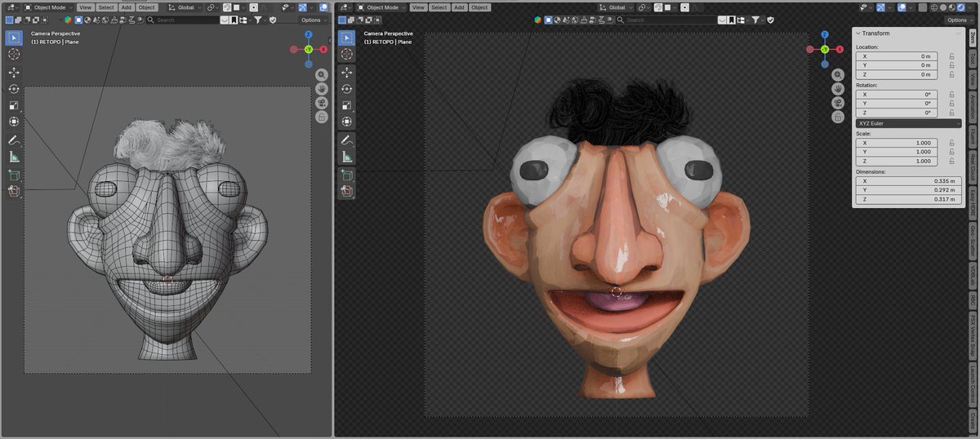Click Rotation Y value field
980x439 pixels.
point(897,104)
